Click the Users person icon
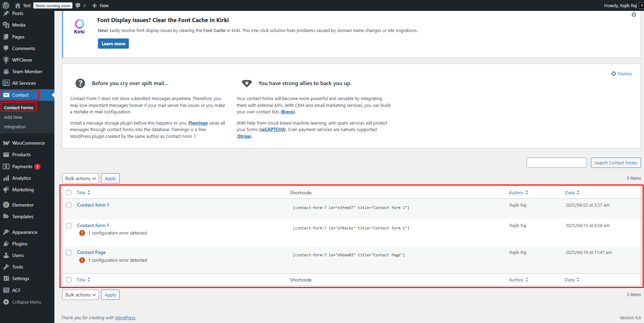 6,255
